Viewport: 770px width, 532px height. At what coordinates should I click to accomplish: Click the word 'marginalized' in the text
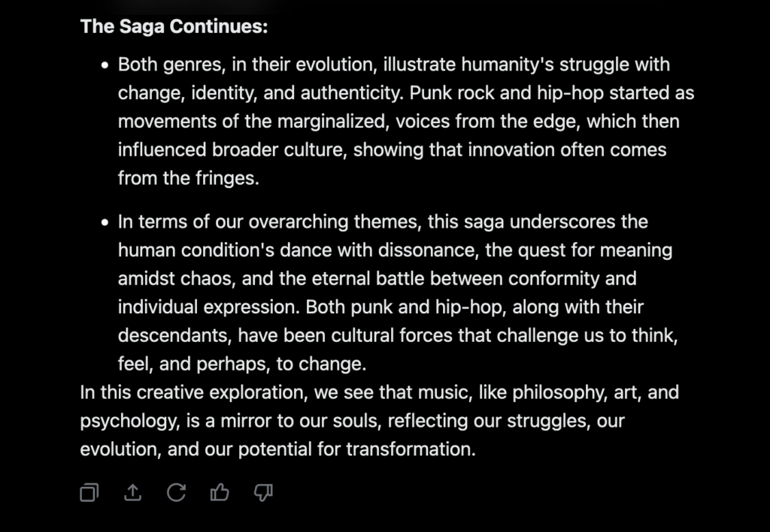[333, 121]
